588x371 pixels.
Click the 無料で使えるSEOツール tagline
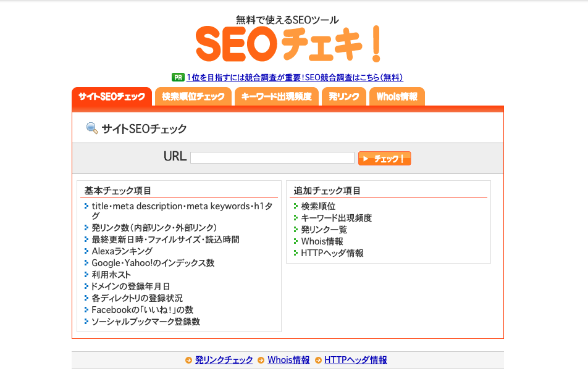click(x=287, y=20)
